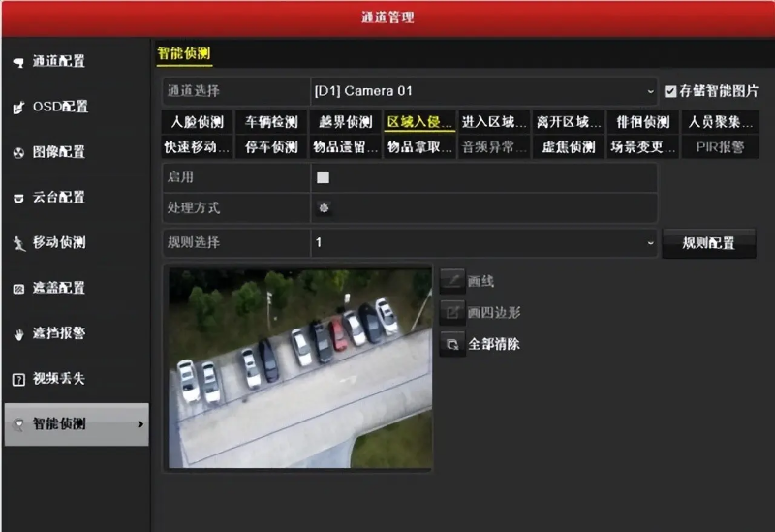The height and width of the screenshot is (532, 775).
Task: Click the 通道配置 camera icon in sidebar
Action: (17, 62)
